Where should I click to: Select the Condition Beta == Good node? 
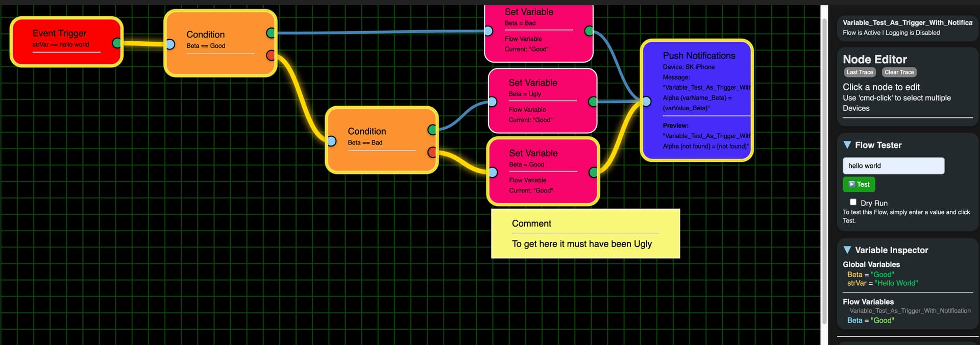220,43
